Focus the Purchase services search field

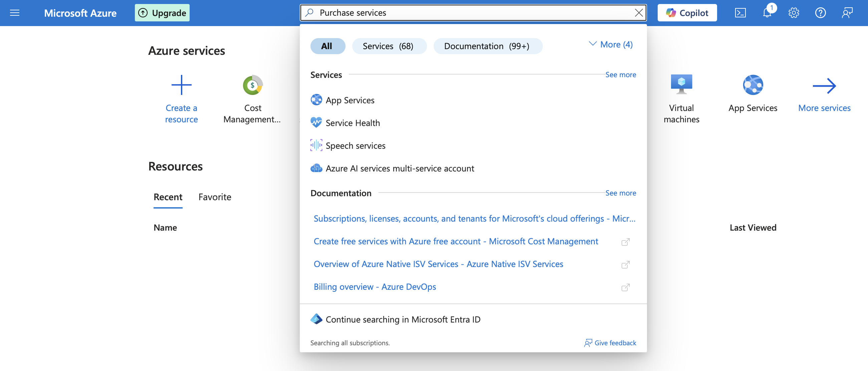473,13
